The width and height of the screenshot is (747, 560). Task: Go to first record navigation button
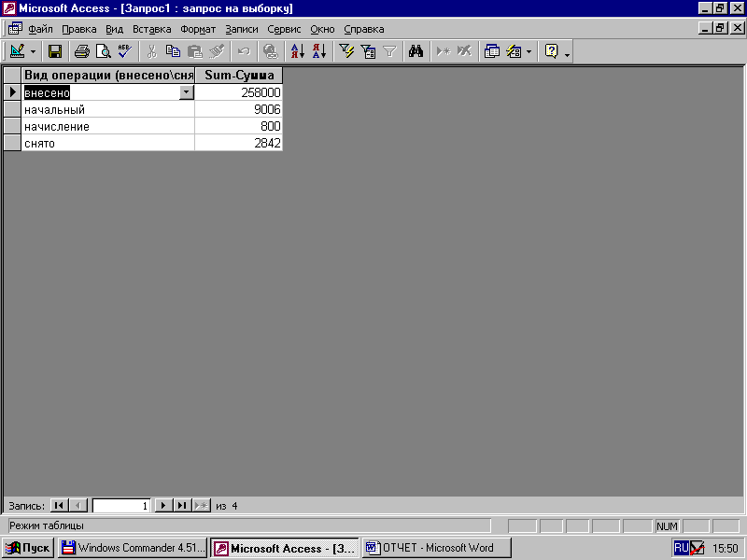(x=59, y=505)
